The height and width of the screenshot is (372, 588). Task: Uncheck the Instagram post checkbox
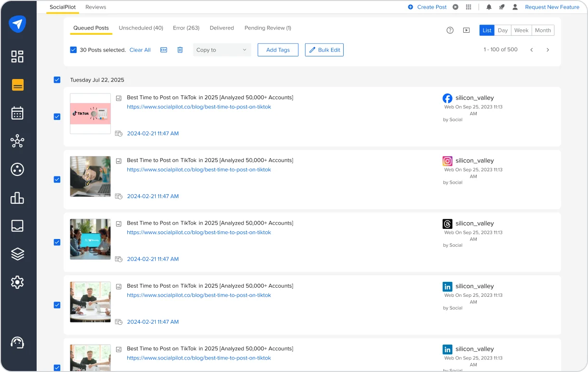point(57,179)
